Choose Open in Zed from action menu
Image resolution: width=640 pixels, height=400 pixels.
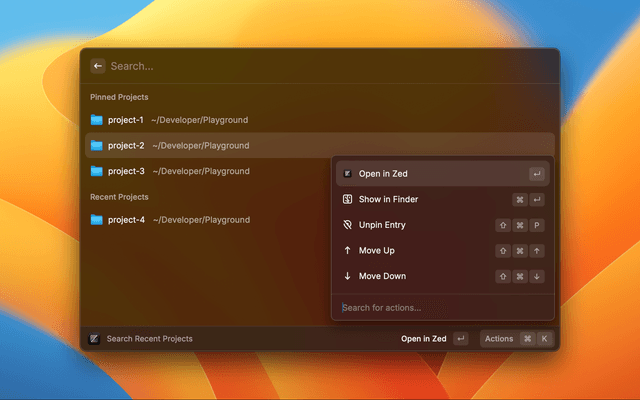tap(443, 174)
